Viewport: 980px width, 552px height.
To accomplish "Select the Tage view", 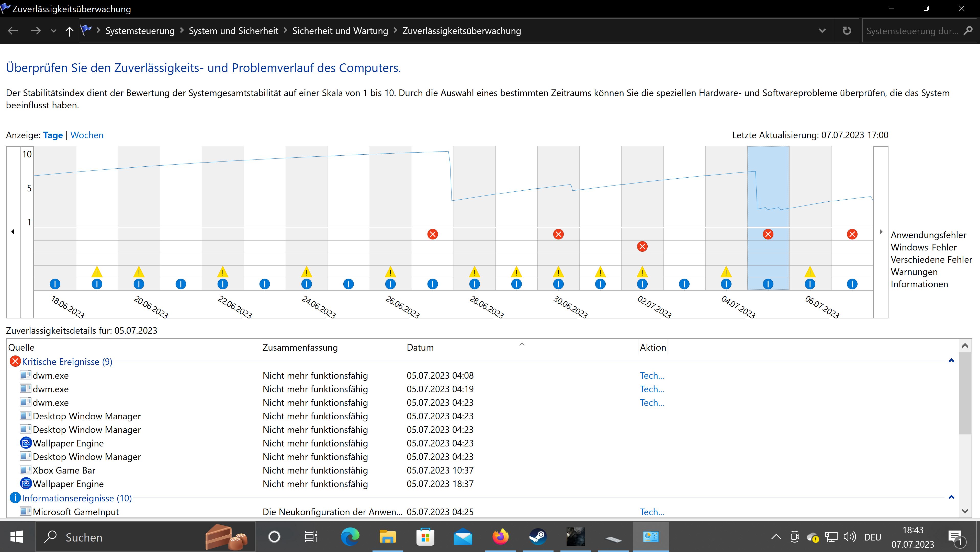I will point(53,135).
